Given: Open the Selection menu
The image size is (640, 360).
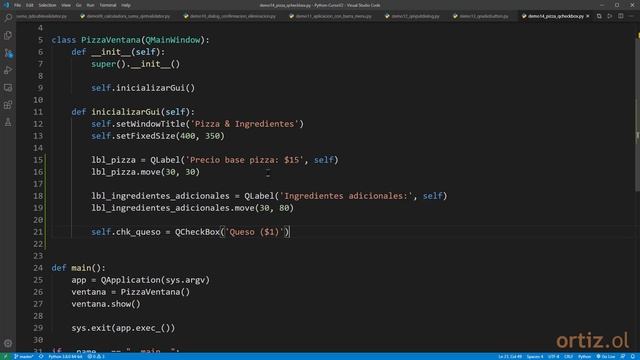Looking at the screenshot, I should click(47, 5).
